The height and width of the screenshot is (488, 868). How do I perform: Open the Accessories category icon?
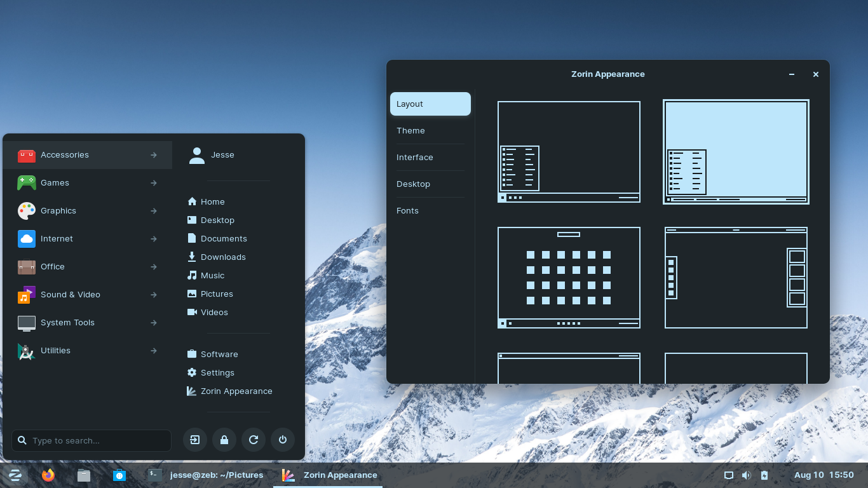click(x=26, y=155)
